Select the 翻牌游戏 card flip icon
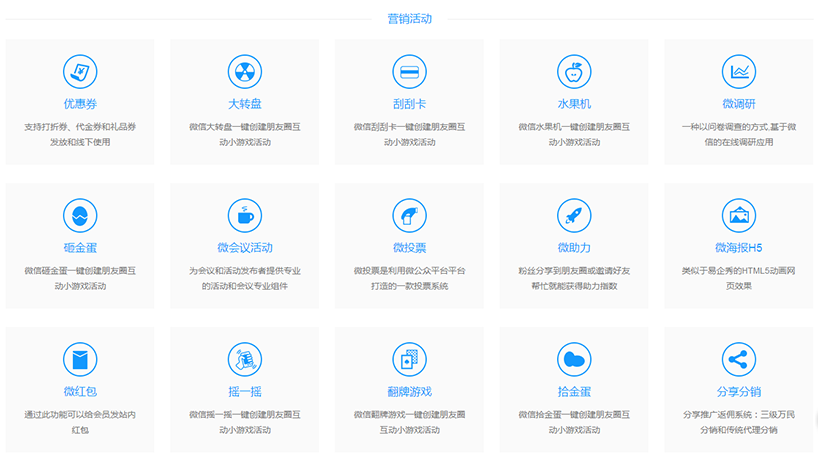818x458 pixels. point(409,359)
